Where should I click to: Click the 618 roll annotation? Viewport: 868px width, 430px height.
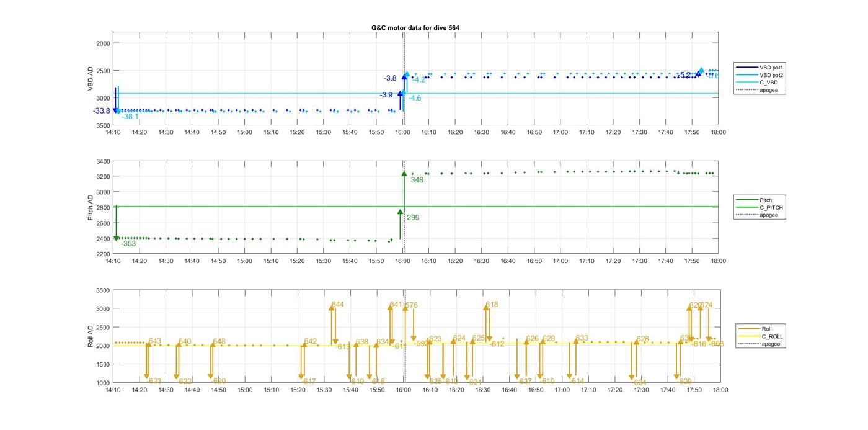click(x=492, y=305)
